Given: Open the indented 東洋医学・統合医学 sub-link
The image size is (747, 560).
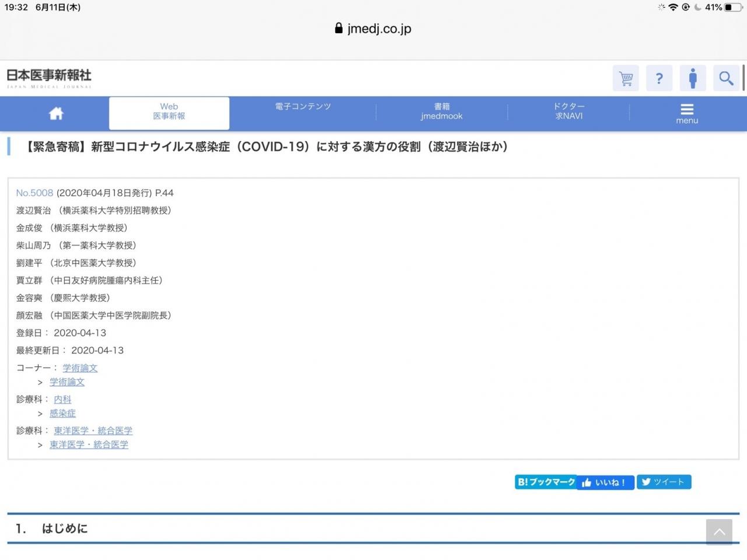Looking at the screenshot, I should point(89,445).
